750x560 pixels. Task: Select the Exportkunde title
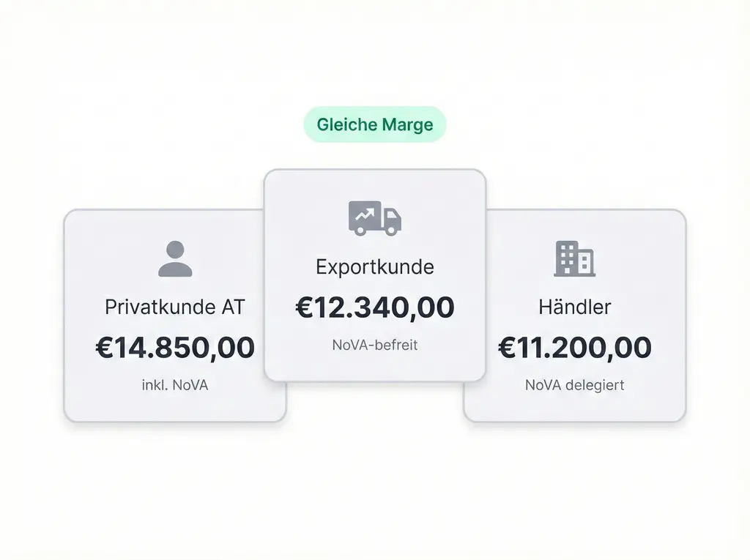click(374, 266)
